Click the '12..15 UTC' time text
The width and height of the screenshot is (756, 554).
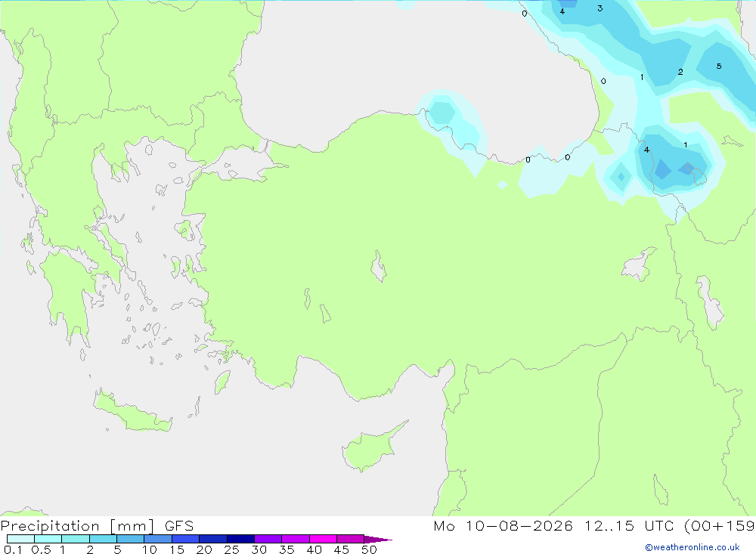tap(629, 525)
